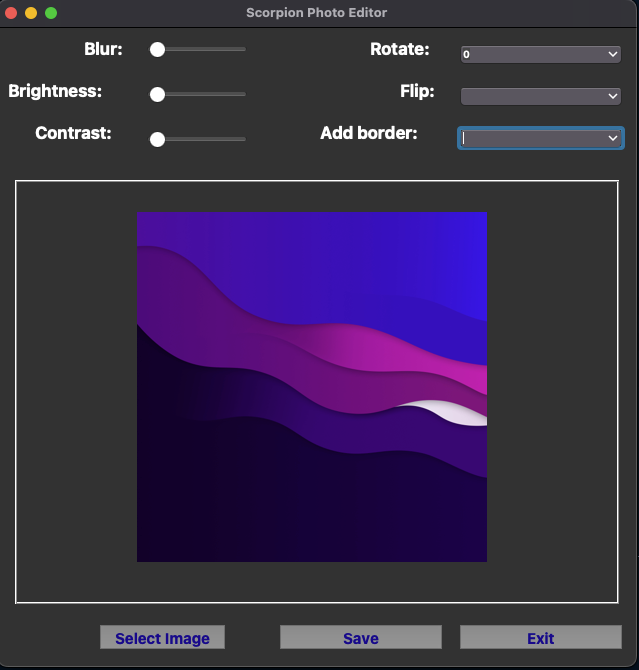Image resolution: width=639 pixels, height=670 pixels.
Task: Click the Scorpion Photo Editor window title
Action: point(317,13)
